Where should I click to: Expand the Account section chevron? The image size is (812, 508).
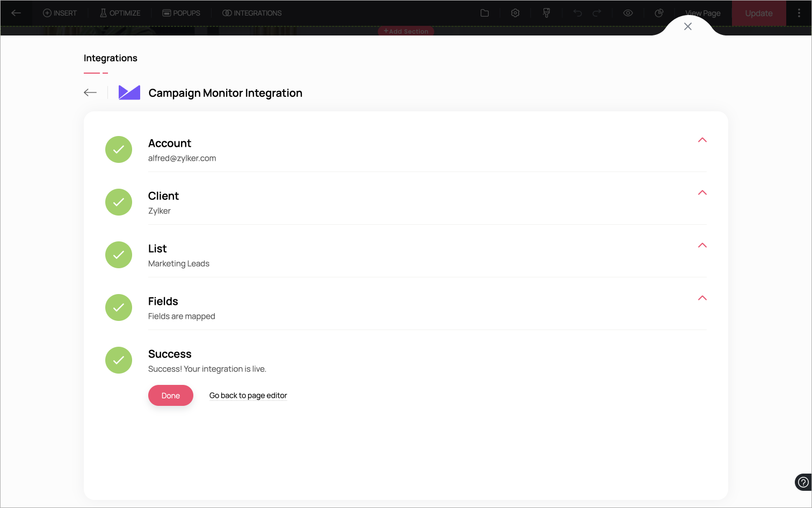coord(702,140)
